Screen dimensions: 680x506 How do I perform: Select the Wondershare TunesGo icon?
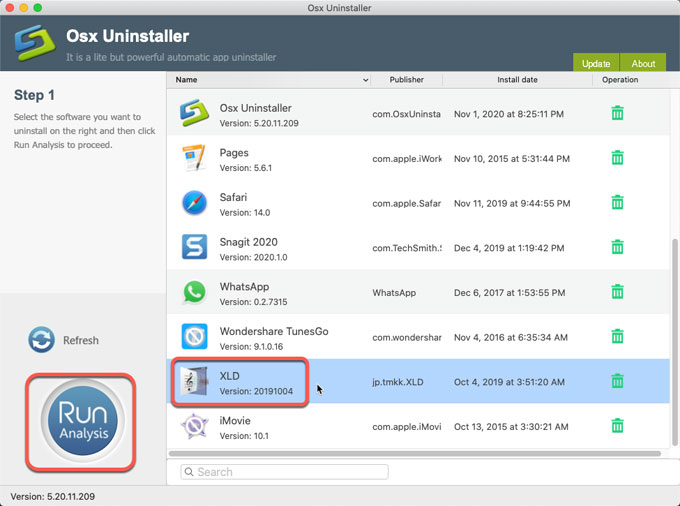(x=194, y=336)
